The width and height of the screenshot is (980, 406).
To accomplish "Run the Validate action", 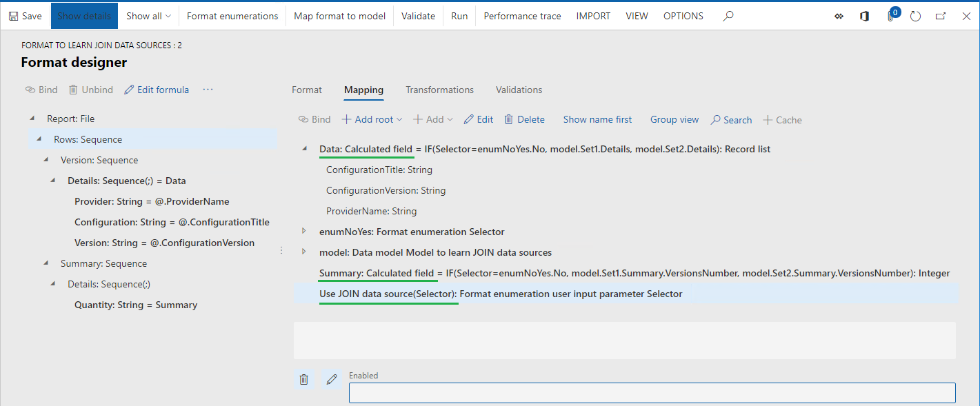I will tap(418, 15).
